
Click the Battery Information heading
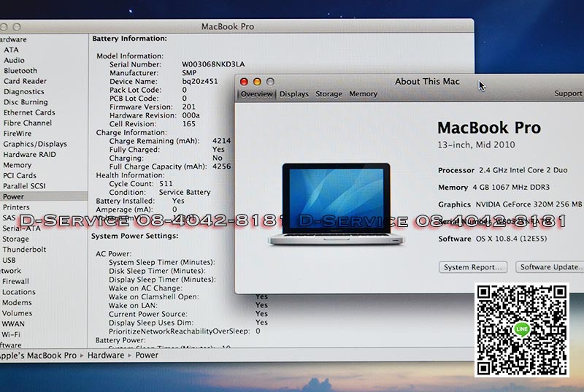(130, 39)
